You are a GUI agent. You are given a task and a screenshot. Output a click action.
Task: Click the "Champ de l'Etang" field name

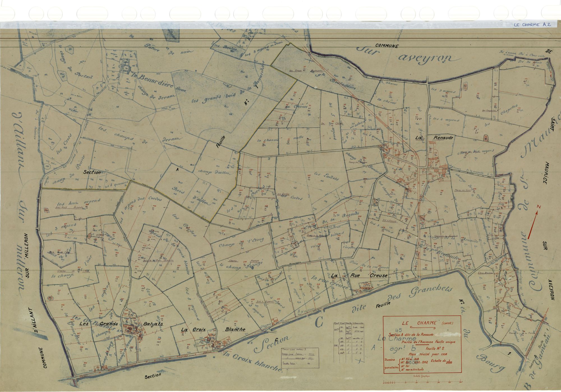click(x=241, y=242)
